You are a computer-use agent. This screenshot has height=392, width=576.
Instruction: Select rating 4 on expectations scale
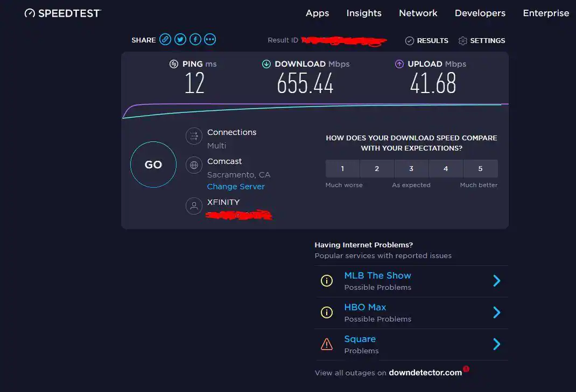pos(446,169)
